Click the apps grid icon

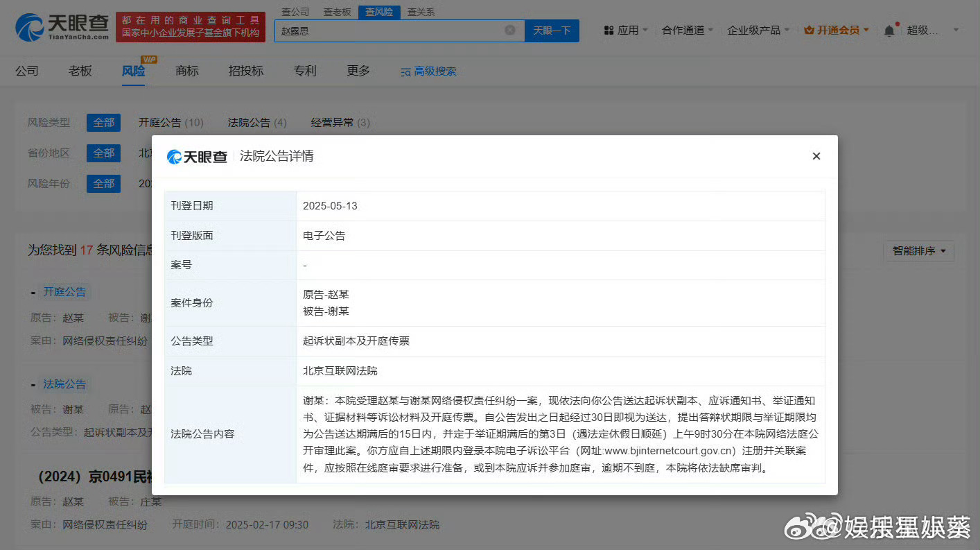(609, 31)
